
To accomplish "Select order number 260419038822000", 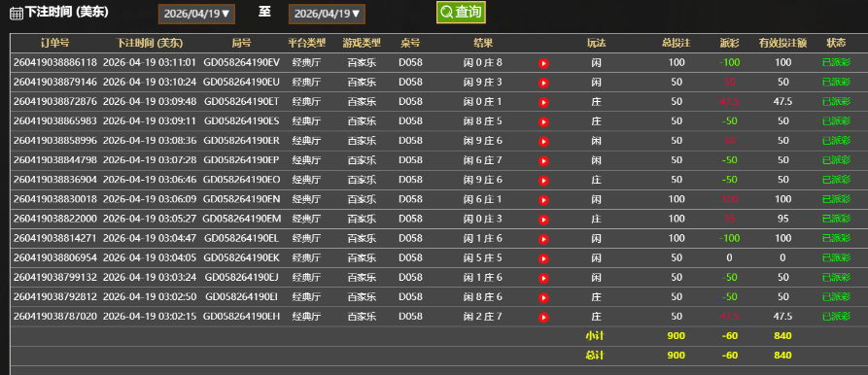I will [x=54, y=219].
